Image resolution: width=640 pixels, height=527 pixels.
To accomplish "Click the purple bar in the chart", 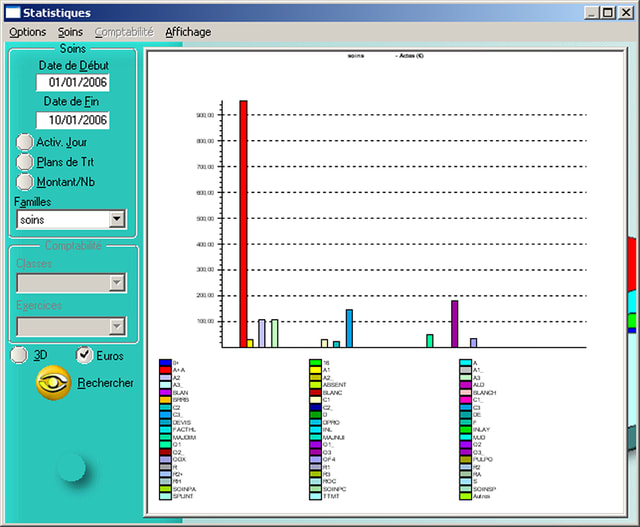I will click(x=454, y=323).
